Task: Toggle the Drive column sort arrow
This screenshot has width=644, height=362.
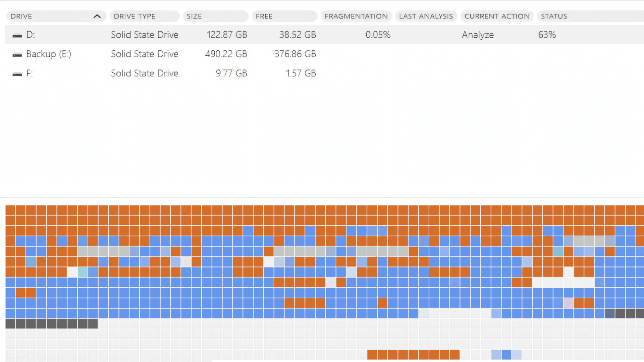Action: pyautogui.click(x=97, y=16)
